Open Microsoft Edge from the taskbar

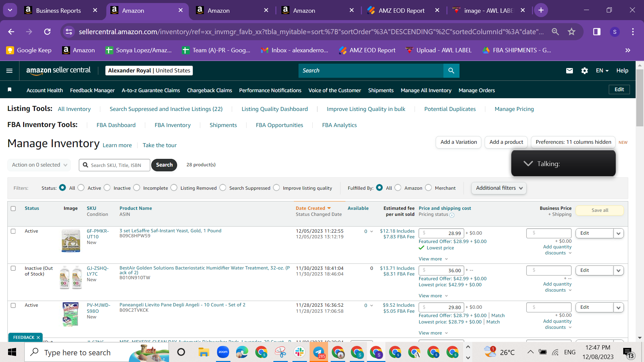(242, 352)
